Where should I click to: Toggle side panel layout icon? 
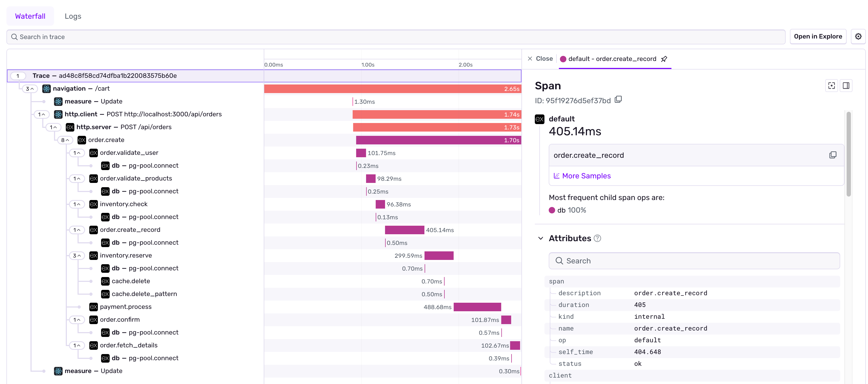coord(846,86)
